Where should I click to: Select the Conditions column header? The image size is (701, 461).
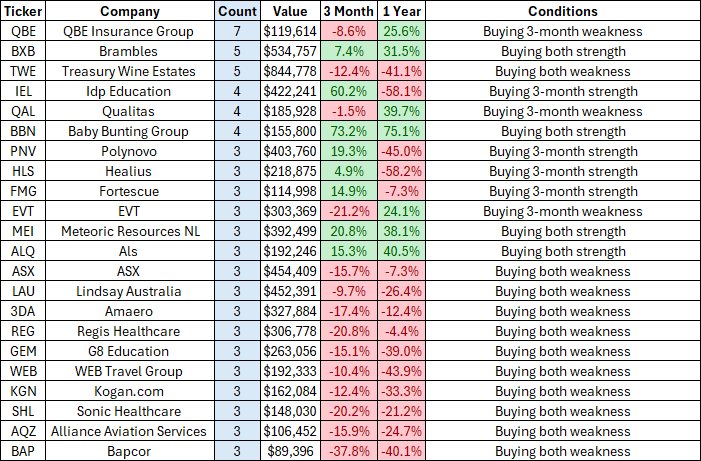pos(562,11)
